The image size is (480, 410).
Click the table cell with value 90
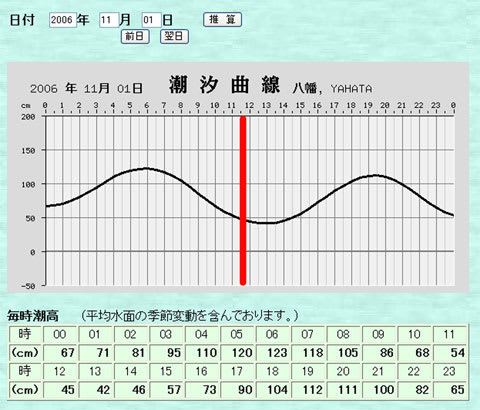[x=237, y=389]
